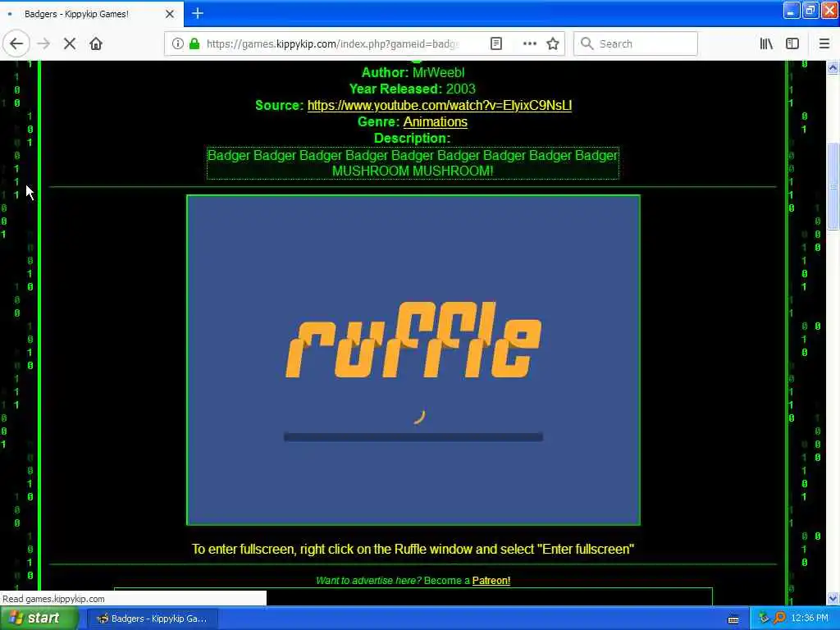The image size is (840, 630).
Task: Stop loading the page with X button
Action: point(70,43)
